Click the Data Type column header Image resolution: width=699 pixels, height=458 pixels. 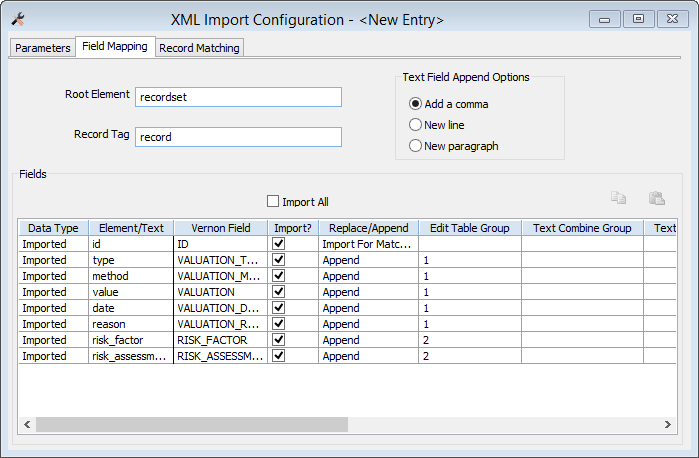(x=53, y=228)
